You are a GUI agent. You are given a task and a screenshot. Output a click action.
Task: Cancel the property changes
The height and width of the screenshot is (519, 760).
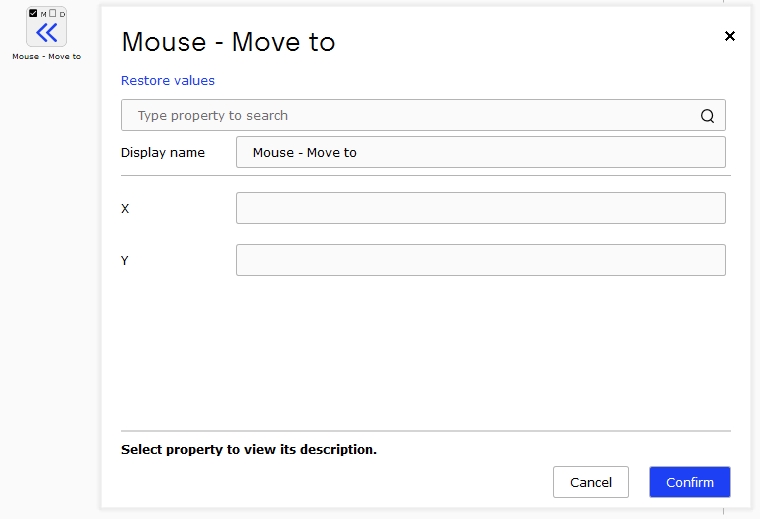coord(591,482)
